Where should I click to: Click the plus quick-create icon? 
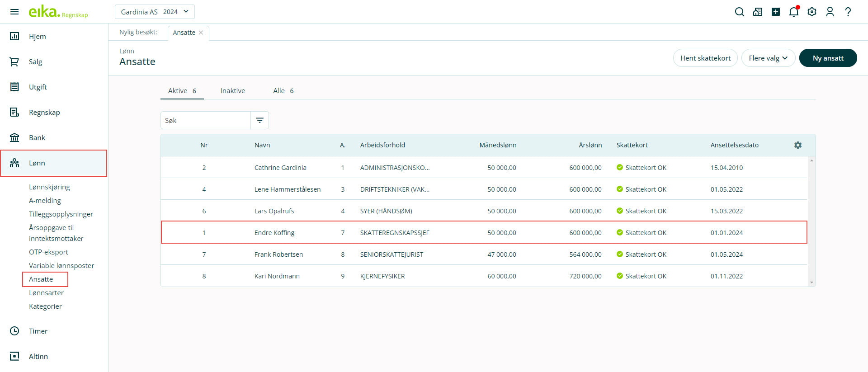point(776,12)
